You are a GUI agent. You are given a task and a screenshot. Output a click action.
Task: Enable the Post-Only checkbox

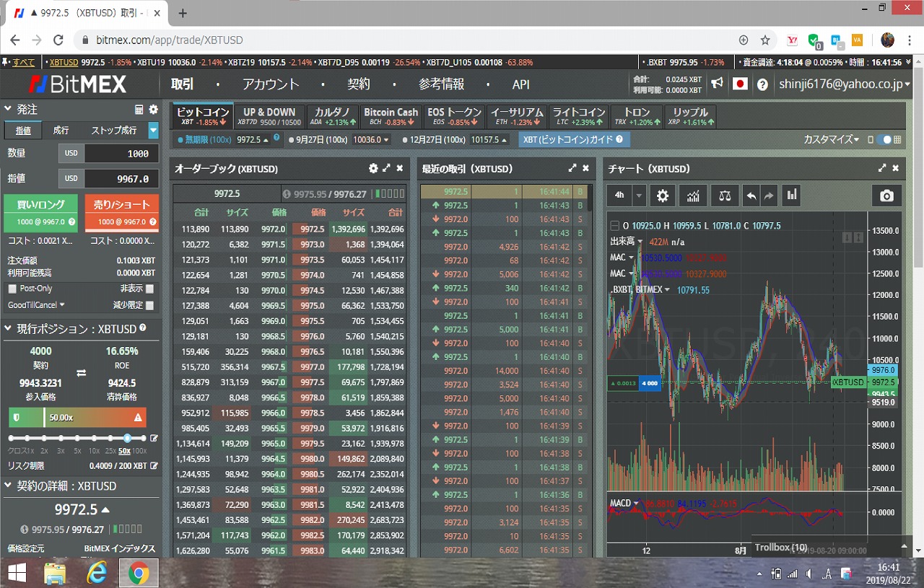point(12,289)
